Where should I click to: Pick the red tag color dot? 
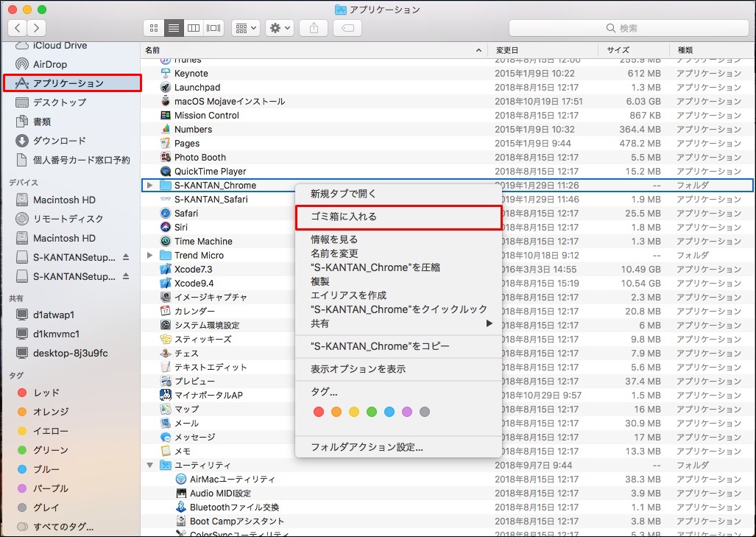[x=319, y=412]
